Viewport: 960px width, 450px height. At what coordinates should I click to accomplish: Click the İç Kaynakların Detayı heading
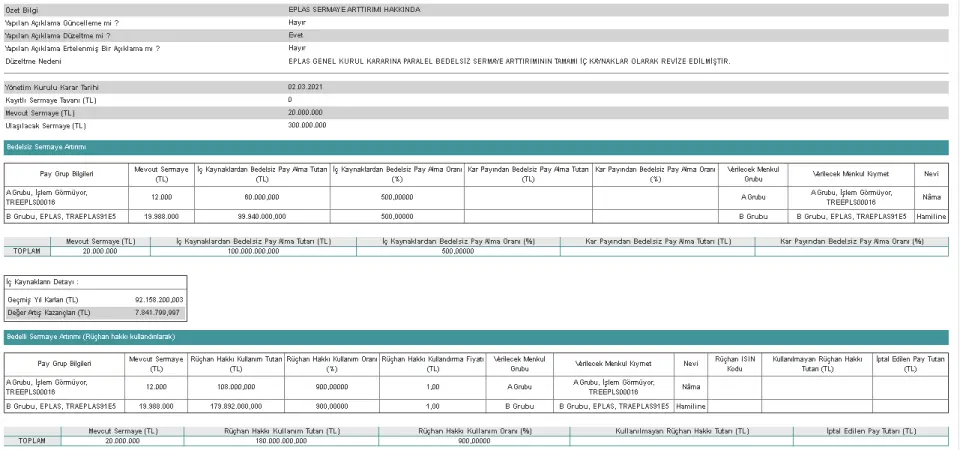point(44,282)
